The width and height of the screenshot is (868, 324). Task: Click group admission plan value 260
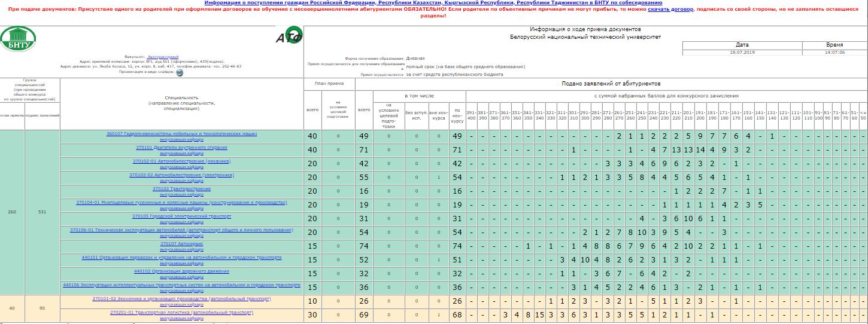pos(12,212)
